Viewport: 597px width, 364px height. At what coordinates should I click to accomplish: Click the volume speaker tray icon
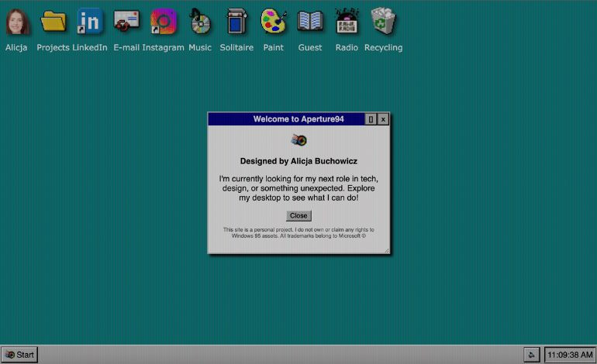pyautogui.click(x=532, y=355)
